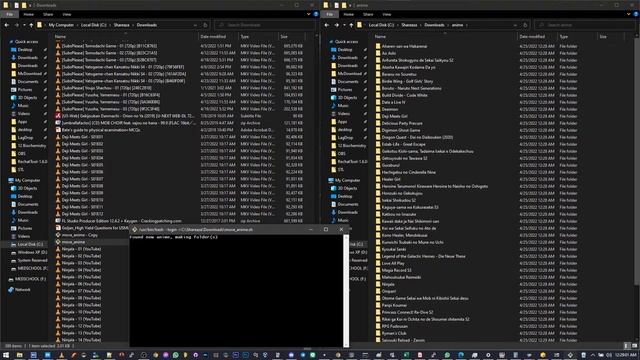The height and width of the screenshot is (360, 640).
Task: Click My Computer breadcrumb in Downloads window
Action: (61, 25)
